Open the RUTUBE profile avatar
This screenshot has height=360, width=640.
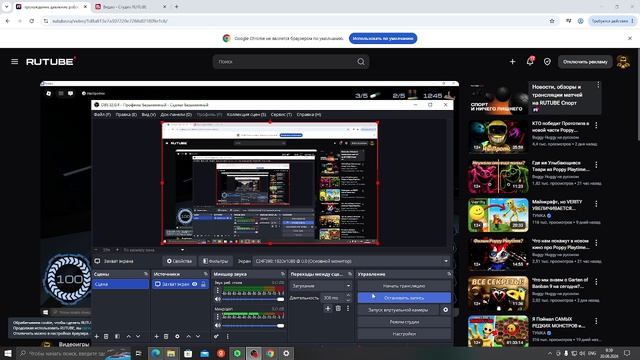coord(623,62)
